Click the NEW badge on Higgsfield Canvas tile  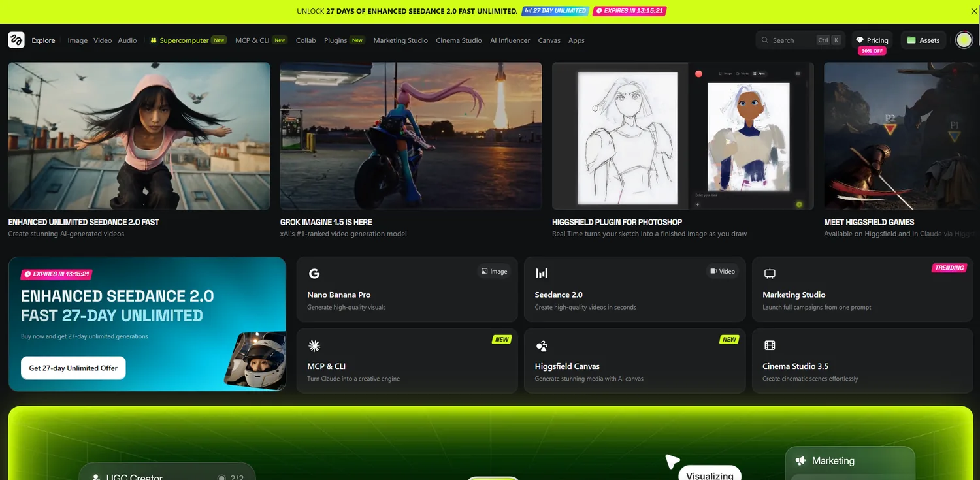point(729,340)
